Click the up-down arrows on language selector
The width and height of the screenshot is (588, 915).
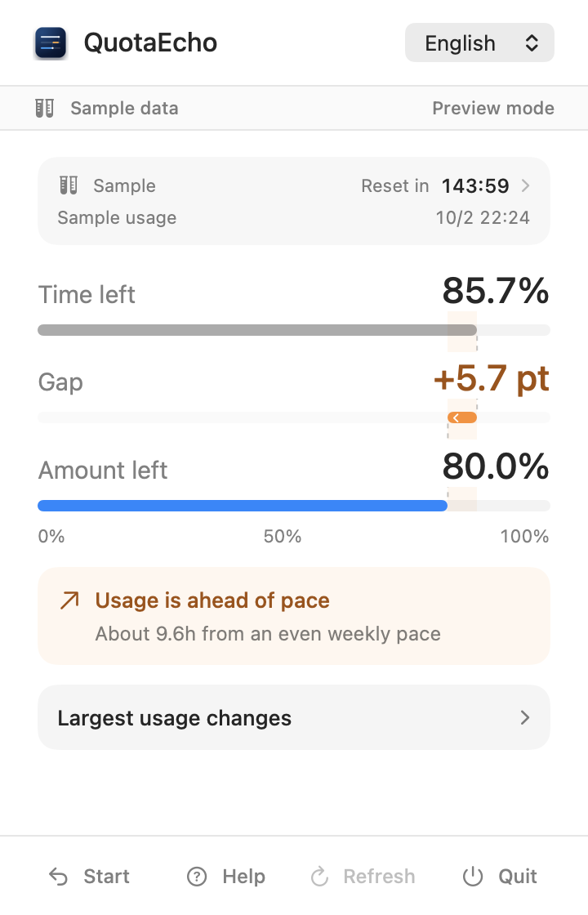click(x=532, y=42)
